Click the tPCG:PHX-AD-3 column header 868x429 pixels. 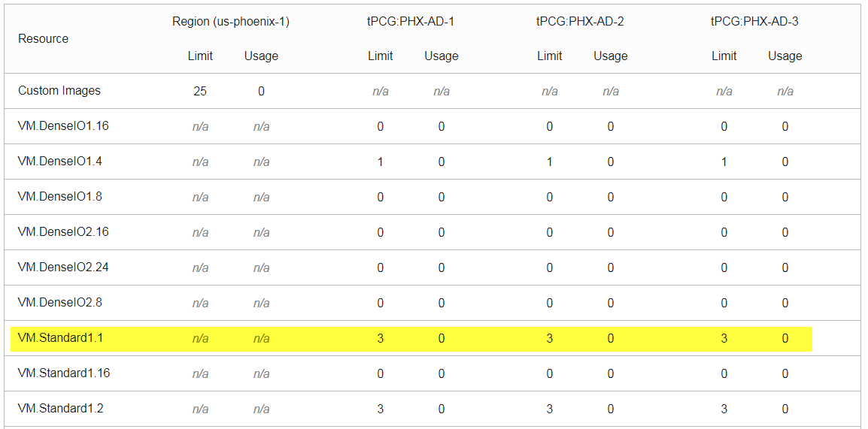pos(754,22)
